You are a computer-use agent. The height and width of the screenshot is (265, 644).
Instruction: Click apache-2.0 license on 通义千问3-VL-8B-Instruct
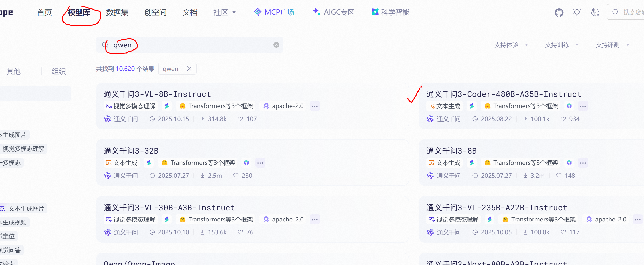coord(283,106)
